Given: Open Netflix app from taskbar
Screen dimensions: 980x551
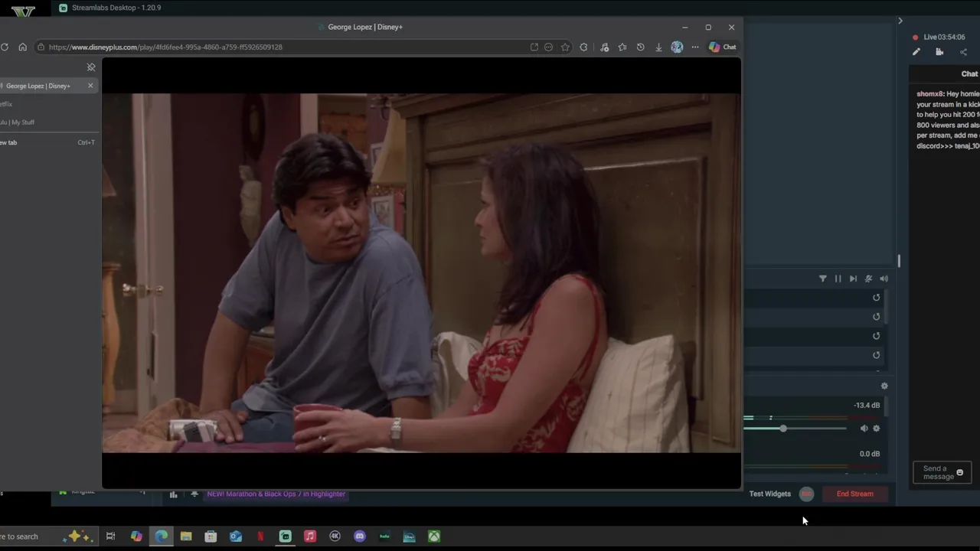Looking at the screenshot, I should click(x=260, y=536).
